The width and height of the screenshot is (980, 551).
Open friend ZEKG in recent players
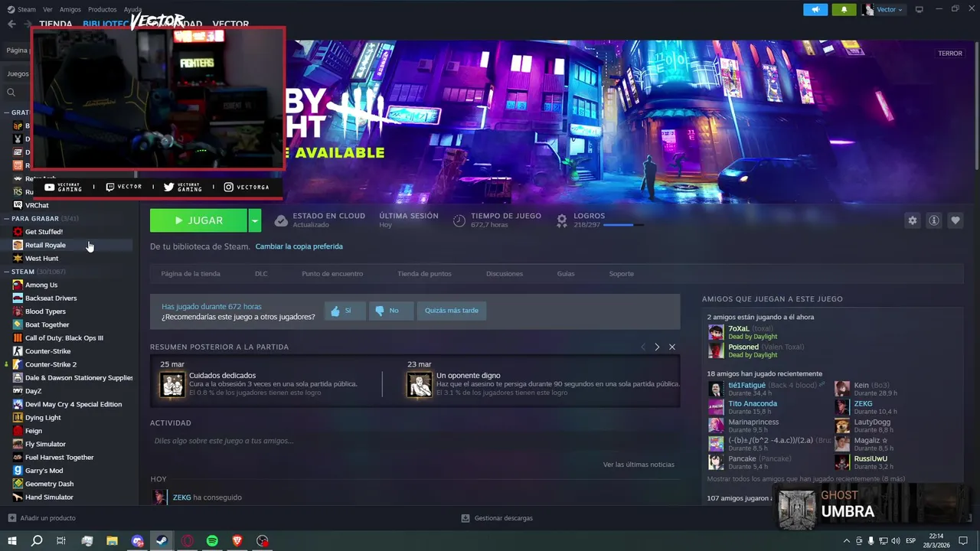863,403
